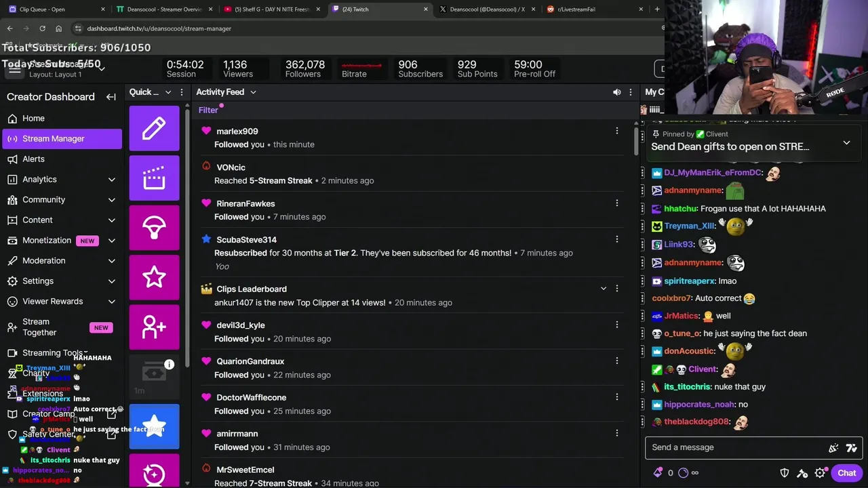The width and height of the screenshot is (868, 488).
Task: Collapse the Creator Dashboard sidebar
Action: 111,97
